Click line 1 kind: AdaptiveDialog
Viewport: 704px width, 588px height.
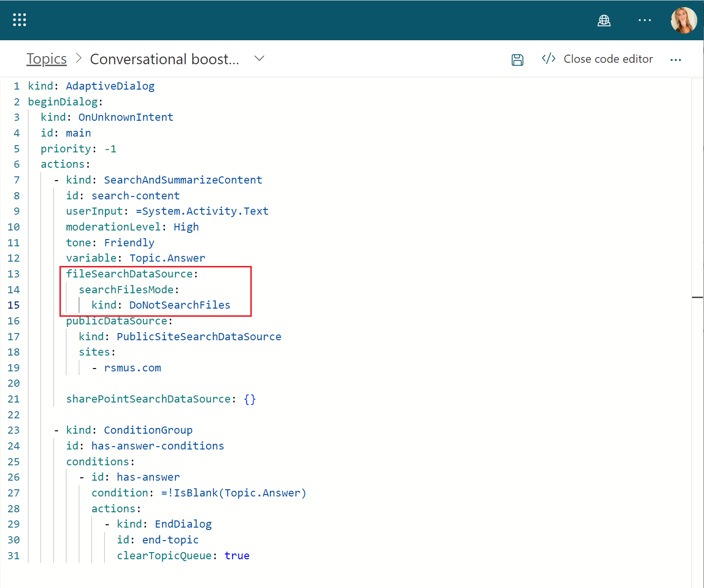pyautogui.click(x=91, y=86)
